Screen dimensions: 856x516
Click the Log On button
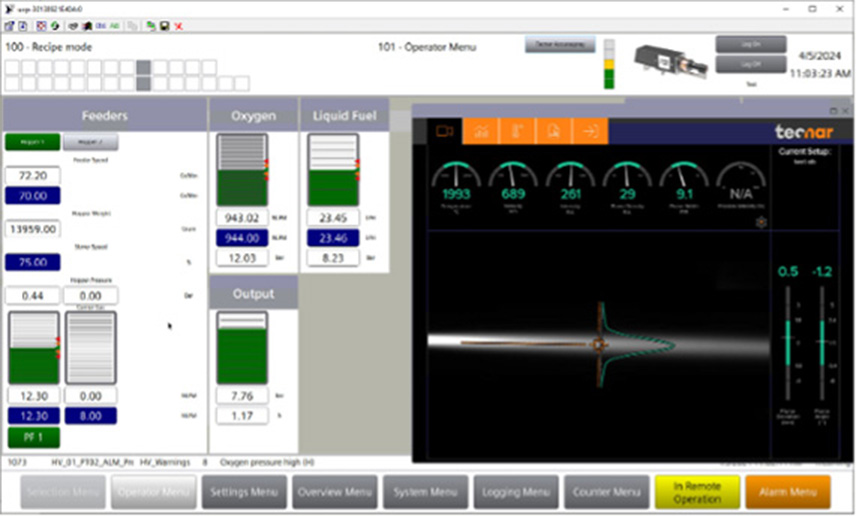(x=750, y=44)
